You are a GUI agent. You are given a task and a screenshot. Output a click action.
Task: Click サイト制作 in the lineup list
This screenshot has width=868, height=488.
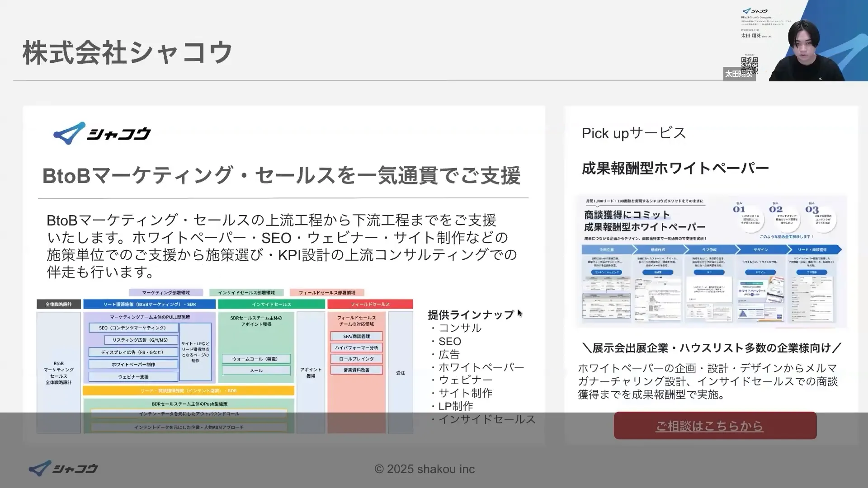coord(466,393)
